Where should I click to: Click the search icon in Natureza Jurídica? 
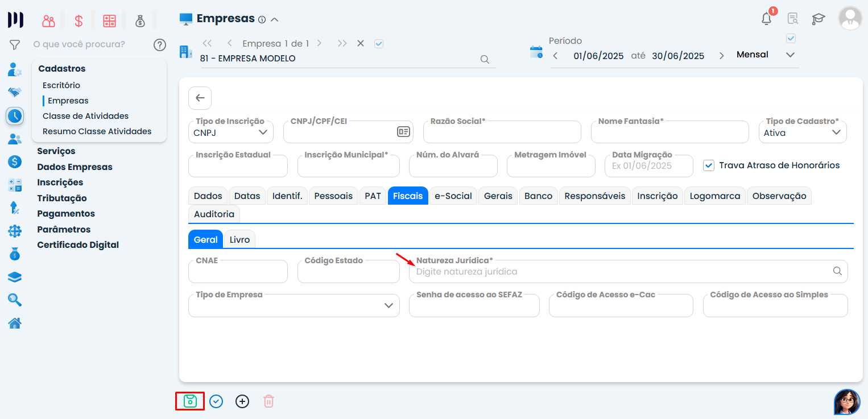tap(837, 271)
